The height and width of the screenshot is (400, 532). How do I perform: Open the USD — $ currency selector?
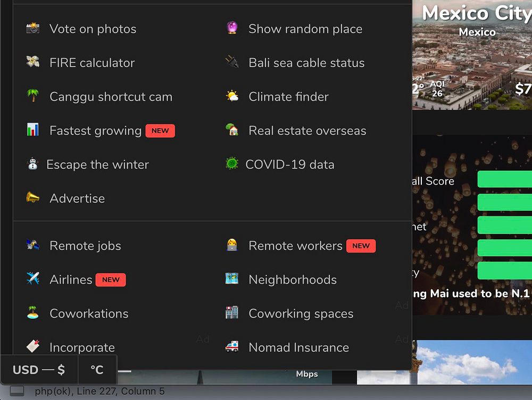pyautogui.click(x=39, y=370)
